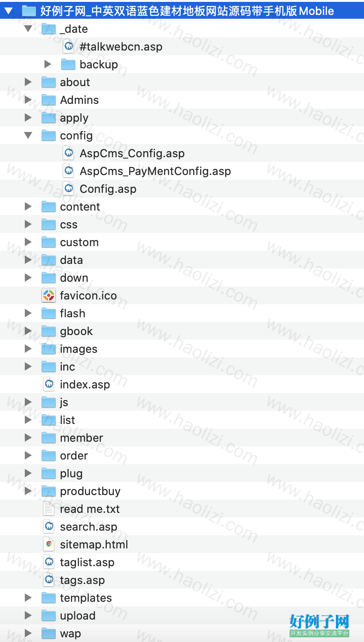Click the #talkwebcn.asp file icon

(68, 46)
